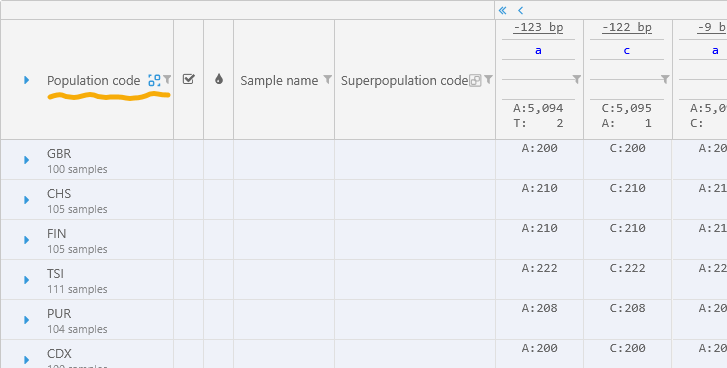The width and height of the screenshot is (727, 368).
Task: Expand the GBR population group
Action: tap(26, 160)
